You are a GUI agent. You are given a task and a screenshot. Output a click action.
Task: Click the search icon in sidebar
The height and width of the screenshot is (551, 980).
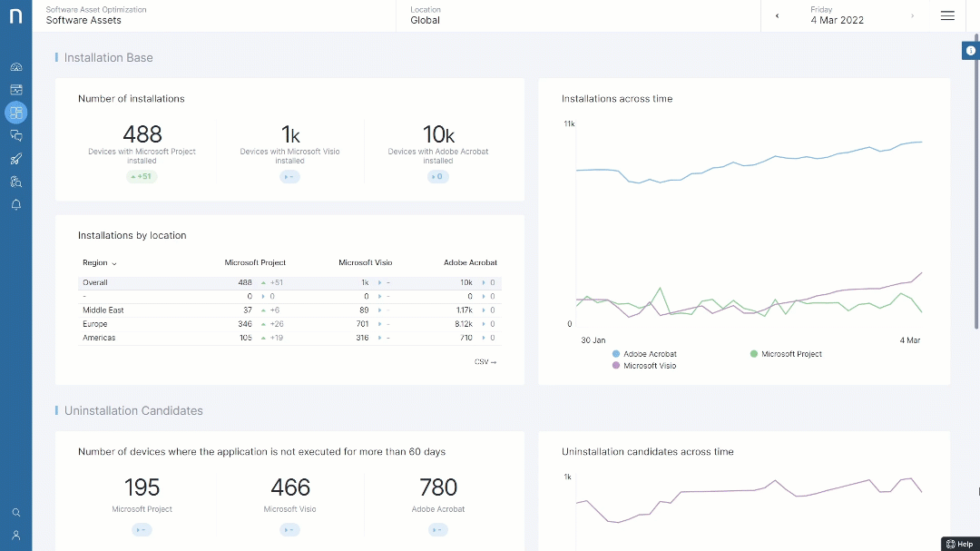pyautogui.click(x=16, y=513)
